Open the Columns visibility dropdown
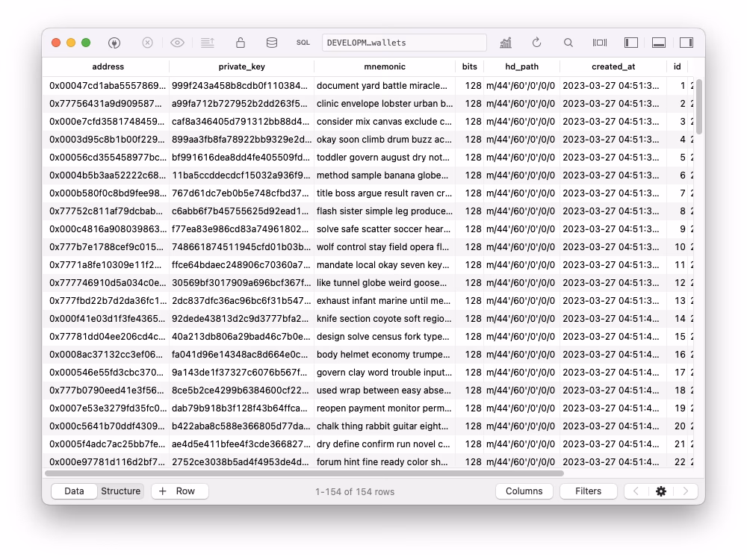747x560 pixels. (524, 491)
